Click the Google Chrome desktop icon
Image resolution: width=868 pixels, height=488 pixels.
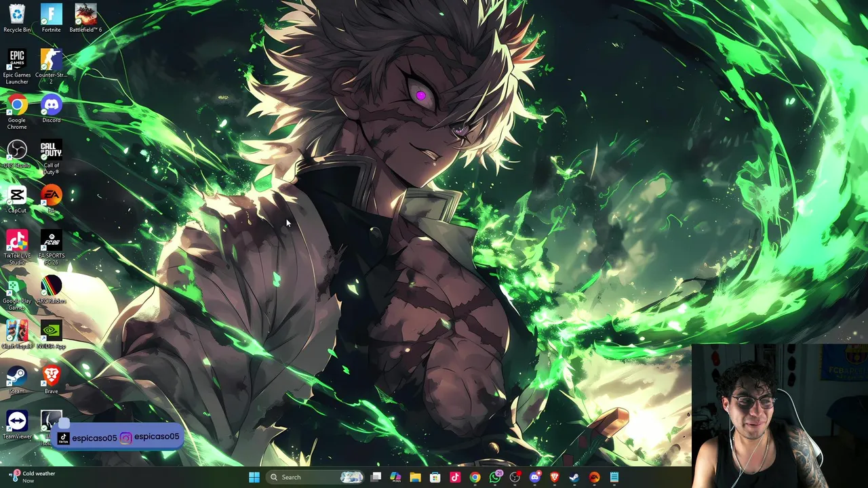[17, 113]
